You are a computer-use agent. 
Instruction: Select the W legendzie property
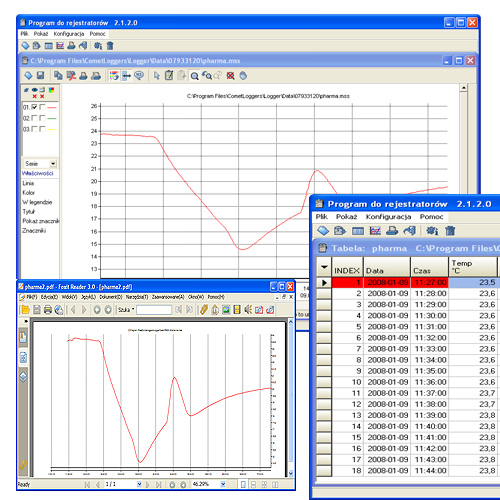pyautogui.click(x=37, y=202)
